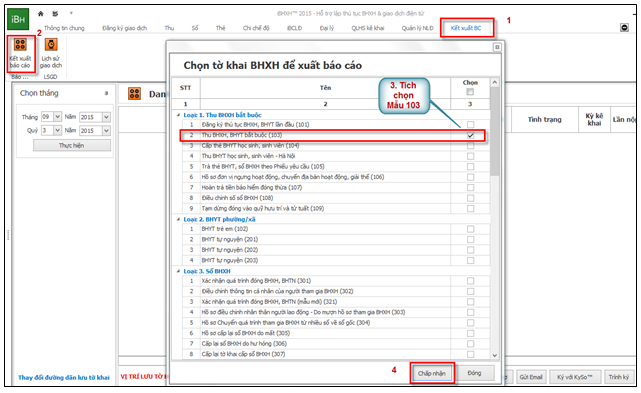Open the Tháng dropdown showing 09
The image size is (641, 393).
pos(58,117)
